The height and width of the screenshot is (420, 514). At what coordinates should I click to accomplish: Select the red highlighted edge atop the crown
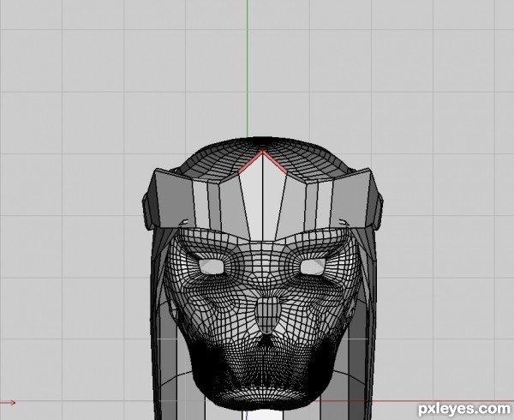262,161
